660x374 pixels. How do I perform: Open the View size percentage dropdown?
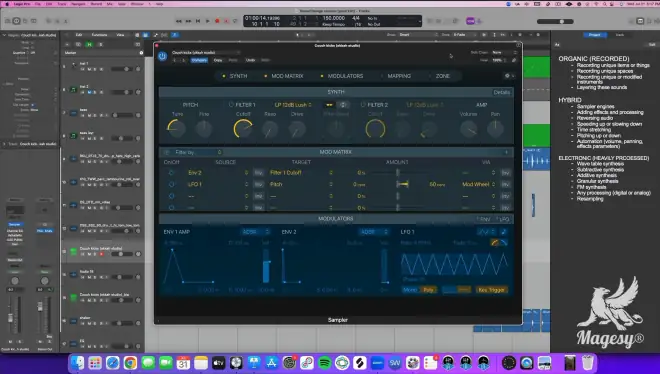500,60
